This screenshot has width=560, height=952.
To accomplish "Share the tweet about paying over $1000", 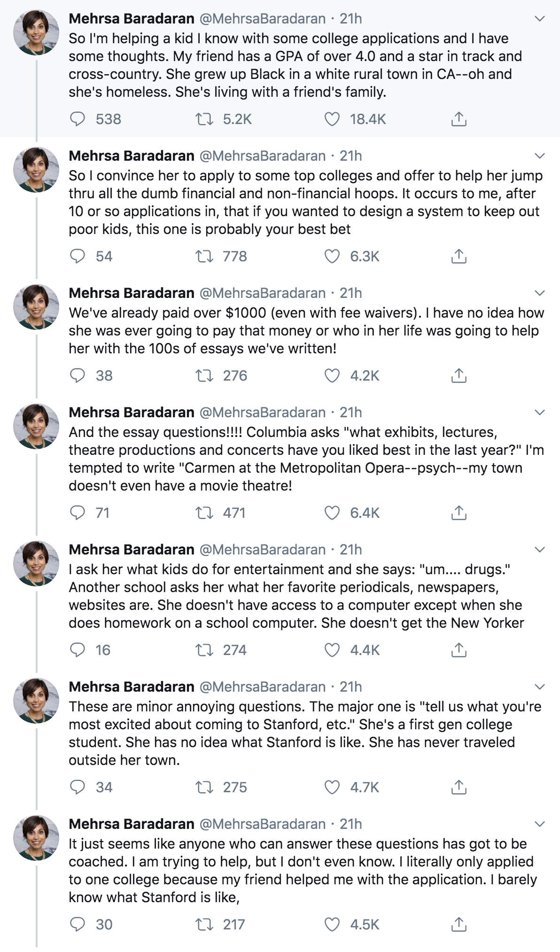I will coord(459,375).
